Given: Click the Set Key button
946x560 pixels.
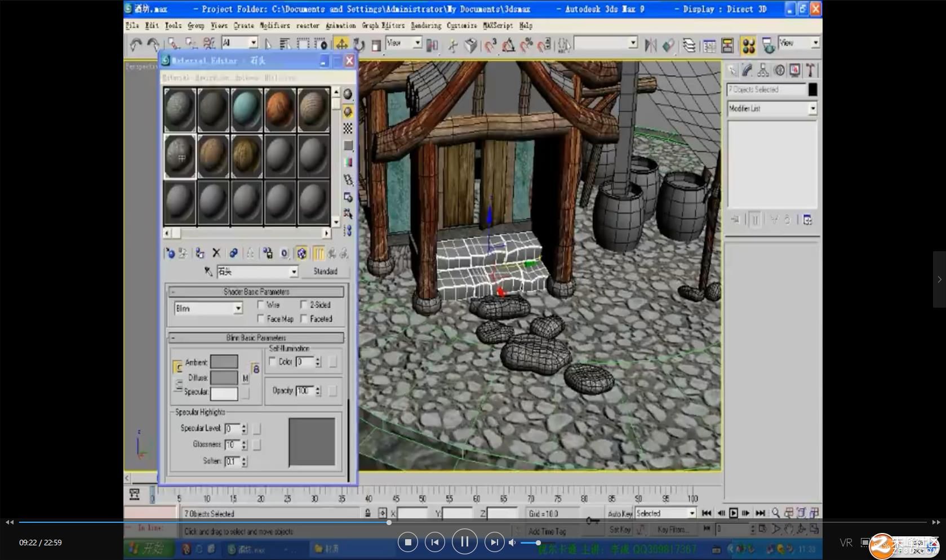Looking at the screenshot, I should [620, 530].
